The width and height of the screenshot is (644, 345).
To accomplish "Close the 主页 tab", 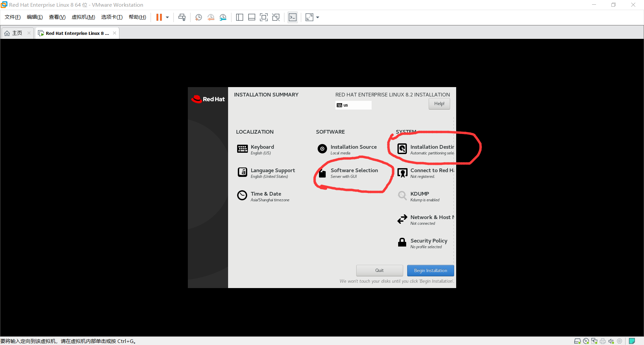I will coord(29,33).
